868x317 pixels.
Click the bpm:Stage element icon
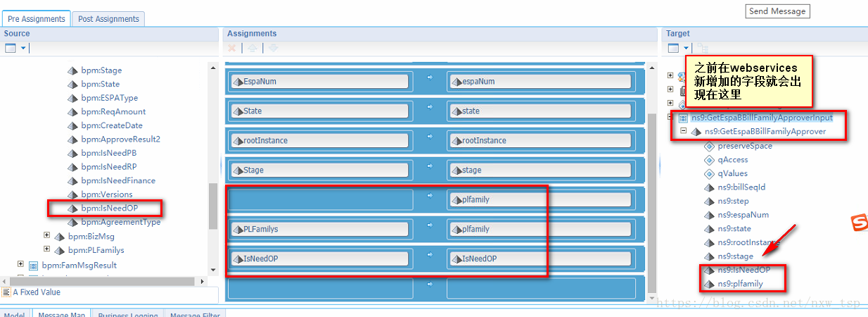pos(72,70)
